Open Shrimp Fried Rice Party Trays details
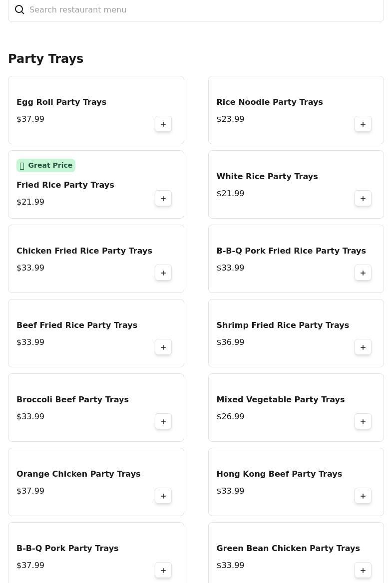The image size is (392, 583). click(x=283, y=325)
